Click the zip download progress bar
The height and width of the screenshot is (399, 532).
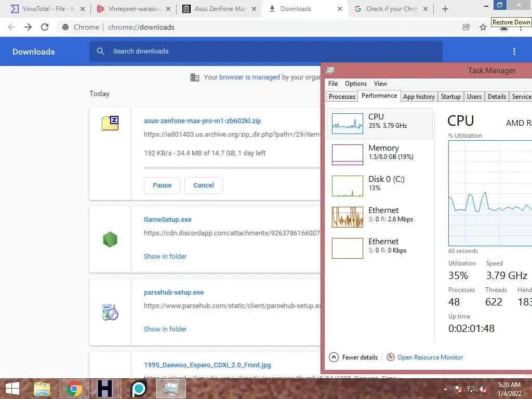232,168
